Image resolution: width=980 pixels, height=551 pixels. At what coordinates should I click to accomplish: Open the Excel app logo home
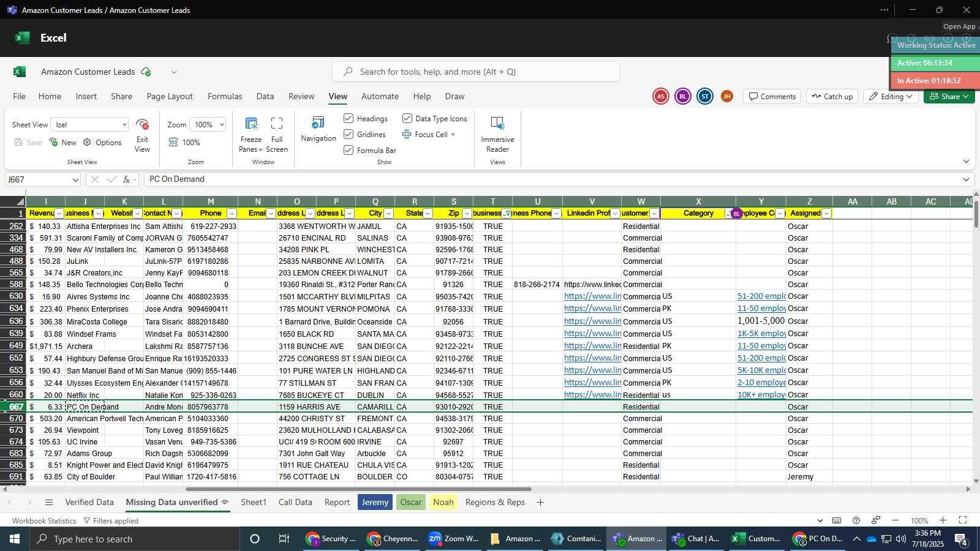[20, 72]
